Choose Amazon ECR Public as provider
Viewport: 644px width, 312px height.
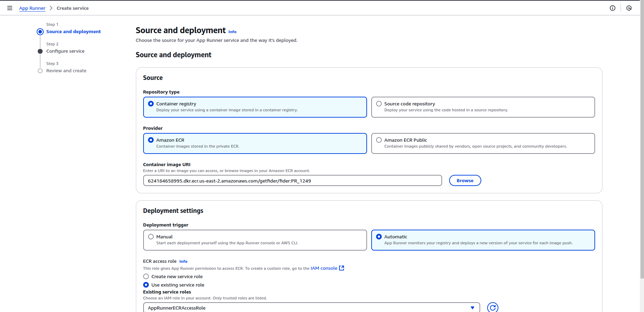pos(379,140)
